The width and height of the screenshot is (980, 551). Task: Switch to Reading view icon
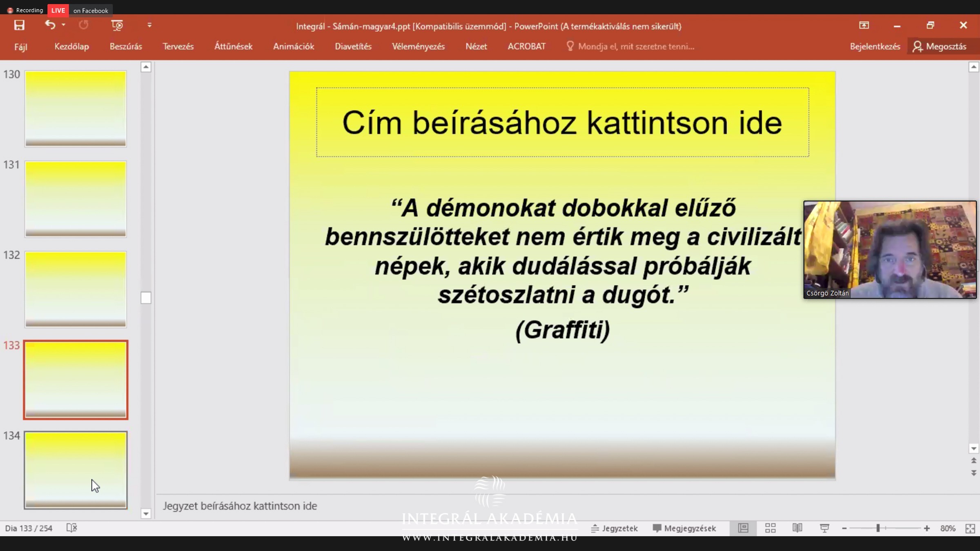[797, 528]
